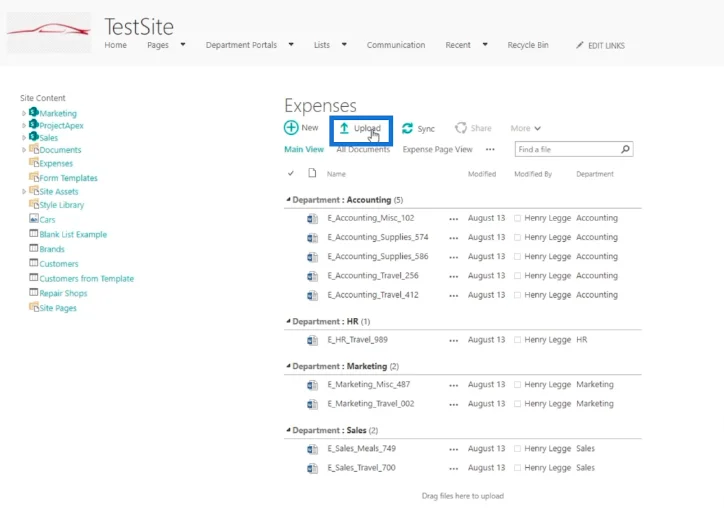Collapse the Department : Accounting group
724x526 pixels.
point(288,200)
